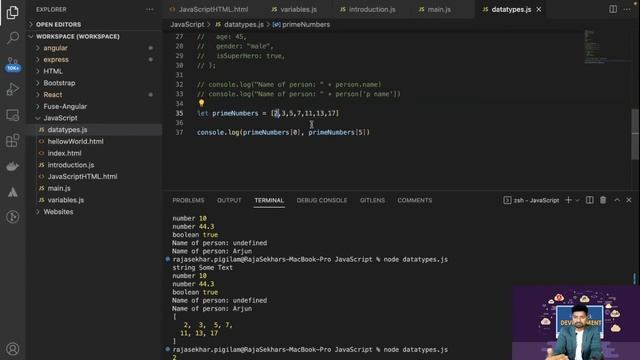Image resolution: width=640 pixels, height=360 pixels.
Task: Select the datatypes.js editor tab
Action: [510, 9]
